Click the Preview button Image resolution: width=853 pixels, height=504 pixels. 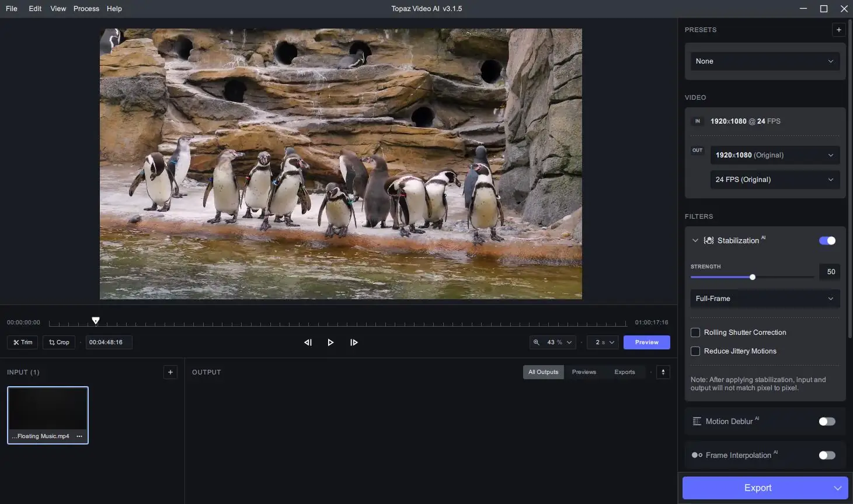click(646, 342)
